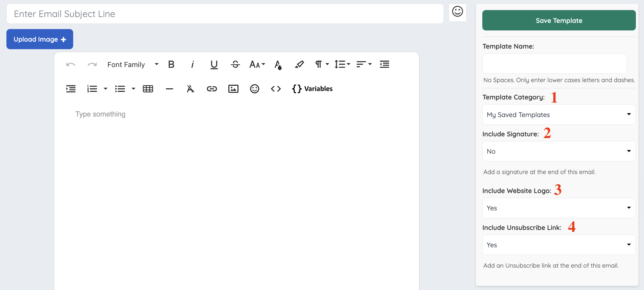The height and width of the screenshot is (290, 644).
Task: Open the Text Color picker
Action: pos(278,65)
